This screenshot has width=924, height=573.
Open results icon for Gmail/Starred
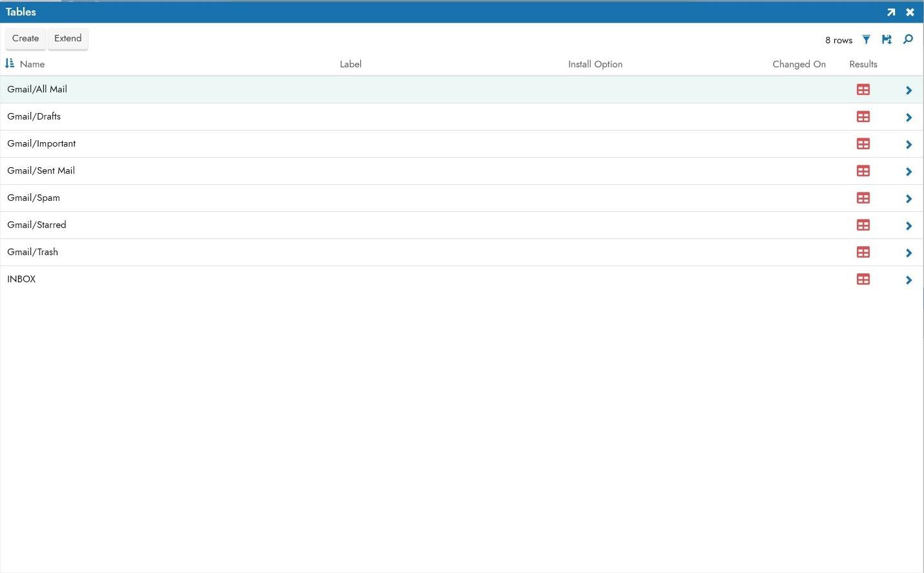(863, 225)
